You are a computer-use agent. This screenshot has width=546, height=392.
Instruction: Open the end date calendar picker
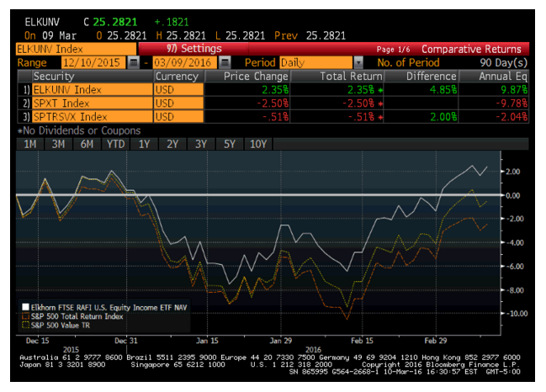pyautogui.click(x=224, y=63)
